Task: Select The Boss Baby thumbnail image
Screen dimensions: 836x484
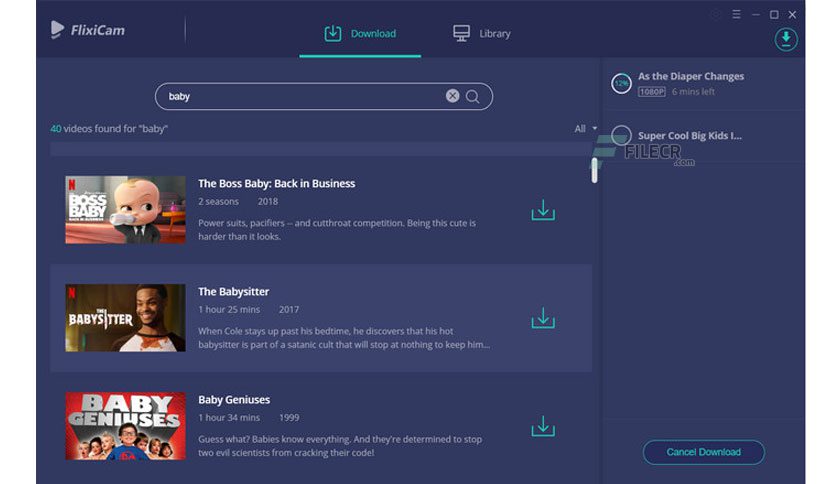Action: click(x=125, y=210)
